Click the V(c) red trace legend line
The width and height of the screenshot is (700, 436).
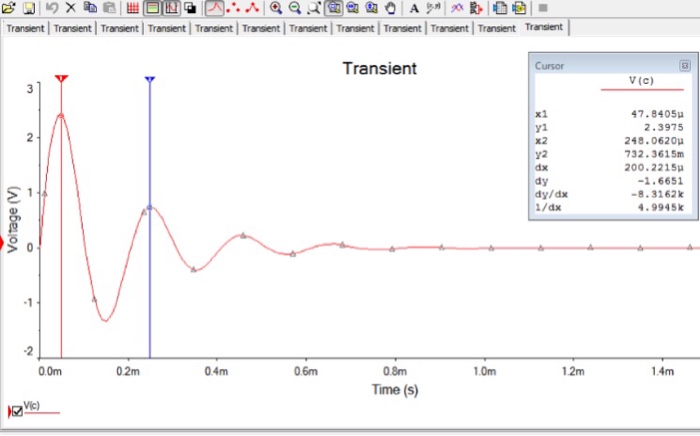[x=42, y=413]
